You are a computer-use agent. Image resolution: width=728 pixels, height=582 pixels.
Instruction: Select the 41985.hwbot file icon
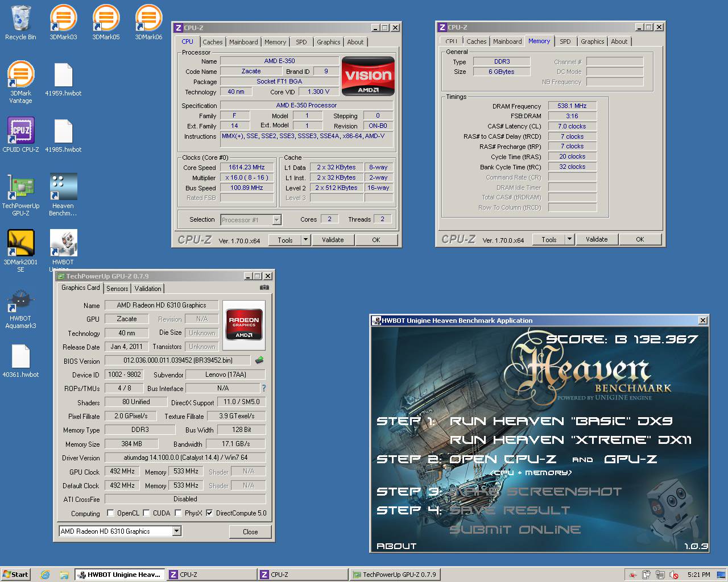click(63, 135)
